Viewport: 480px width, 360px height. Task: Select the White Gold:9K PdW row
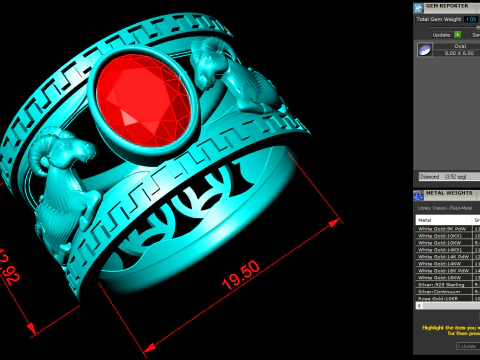(444, 229)
